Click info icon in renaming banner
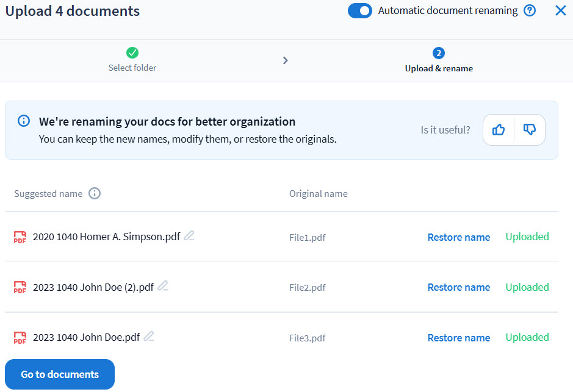This screenshot has height=392, width=573. click(x=23, y=121)
